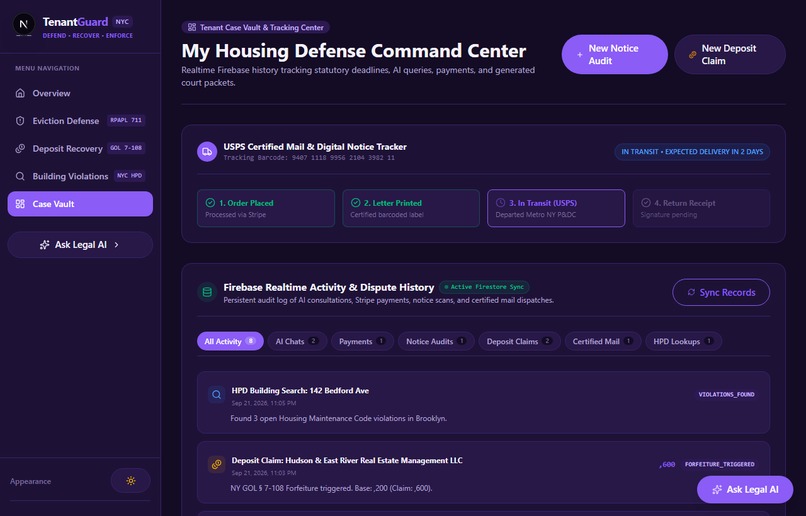Screen dimensions: 806x516
Task: Start a New Notice Audit
Action: point(614,54)
